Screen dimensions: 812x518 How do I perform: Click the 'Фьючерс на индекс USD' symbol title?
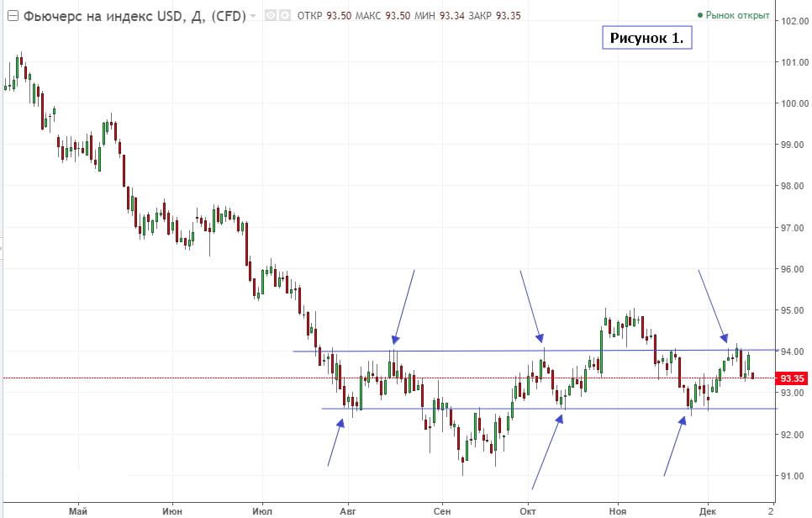pyautogui.click(x=94, y=16)
